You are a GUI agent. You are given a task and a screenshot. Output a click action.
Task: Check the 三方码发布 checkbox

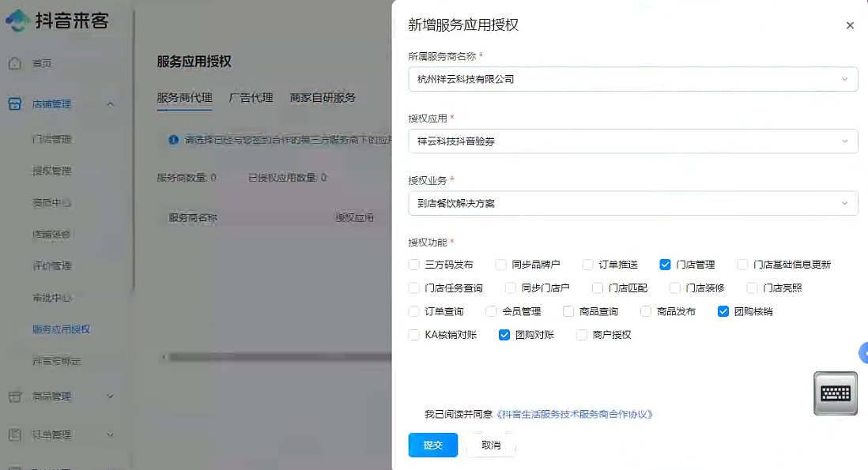(x=414, y=265)
